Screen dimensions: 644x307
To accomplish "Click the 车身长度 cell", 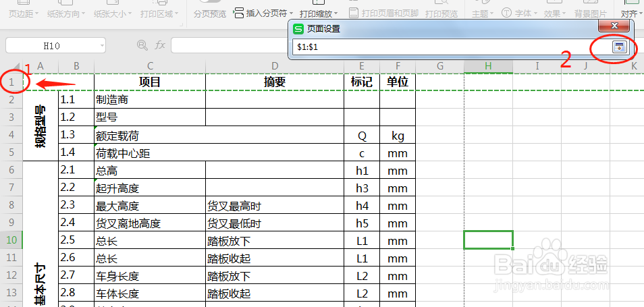I will 150,276.
